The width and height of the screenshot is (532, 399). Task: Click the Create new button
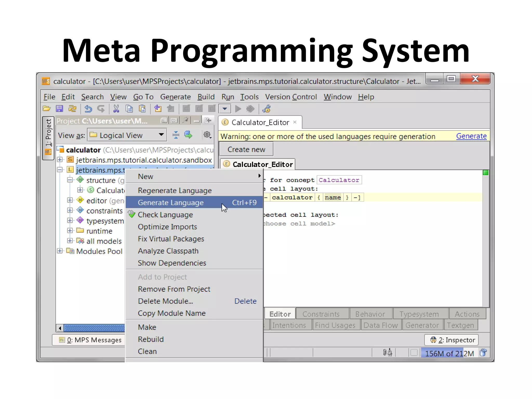click(246, 149)
